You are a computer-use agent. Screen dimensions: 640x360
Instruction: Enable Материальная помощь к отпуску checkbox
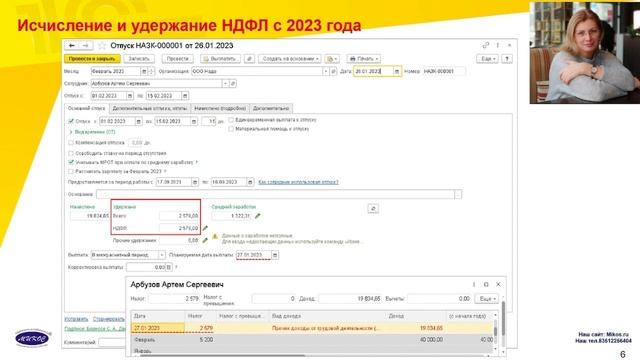pyautogui.click(x=231, y=129)
